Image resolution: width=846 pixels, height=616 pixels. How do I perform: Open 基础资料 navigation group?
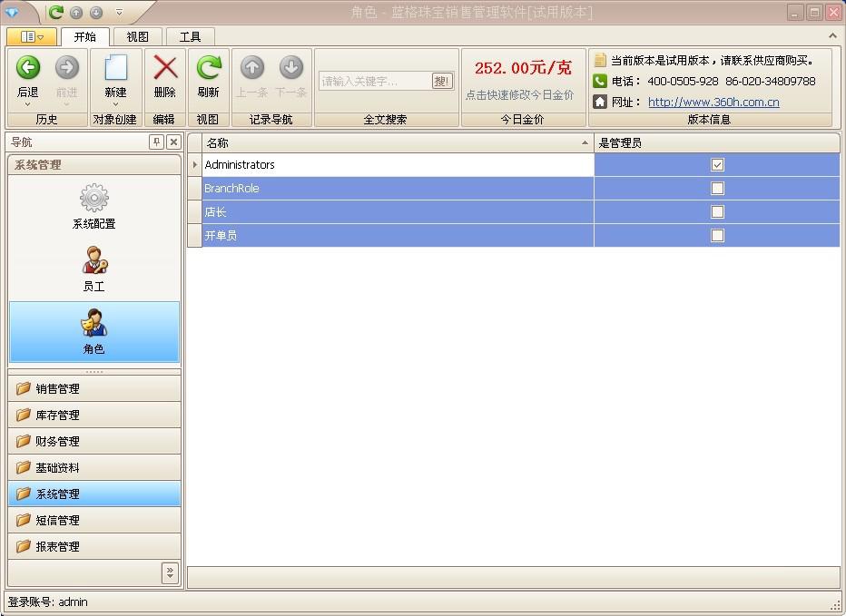94,467
